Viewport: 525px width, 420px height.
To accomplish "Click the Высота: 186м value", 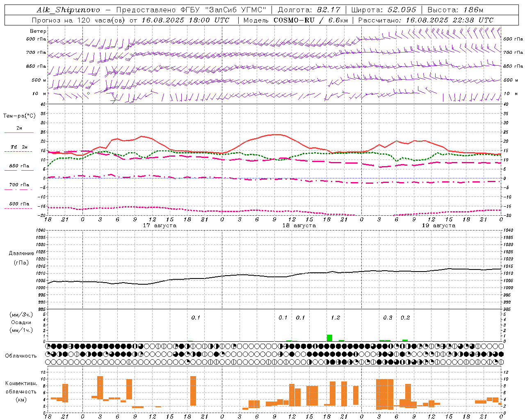I will (455, 10).
